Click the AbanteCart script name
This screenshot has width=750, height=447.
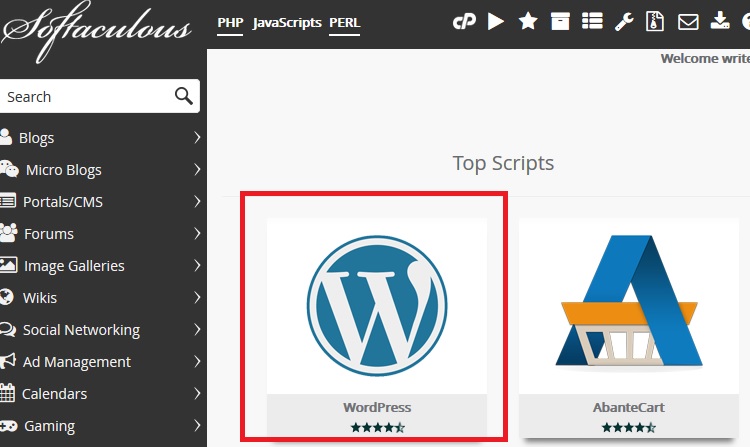click(x=629, y=407)
